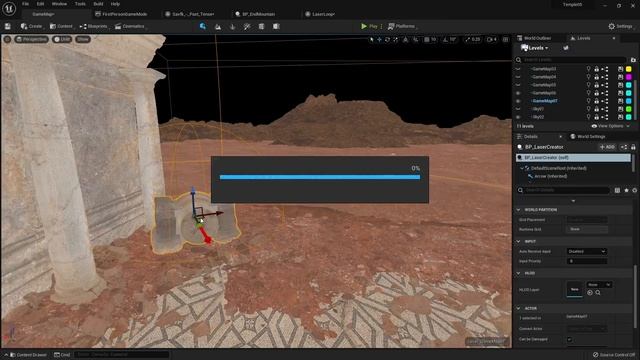Open the Tools menu

80,4
